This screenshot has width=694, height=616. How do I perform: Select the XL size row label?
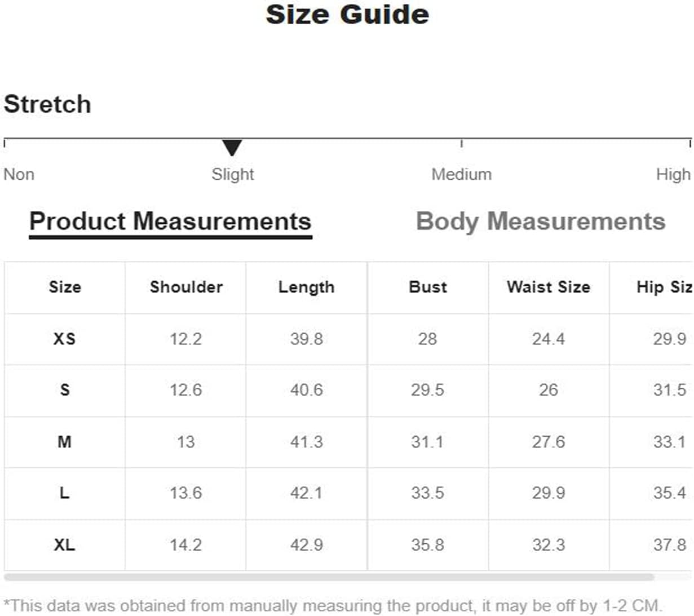(x=64, y=545)
